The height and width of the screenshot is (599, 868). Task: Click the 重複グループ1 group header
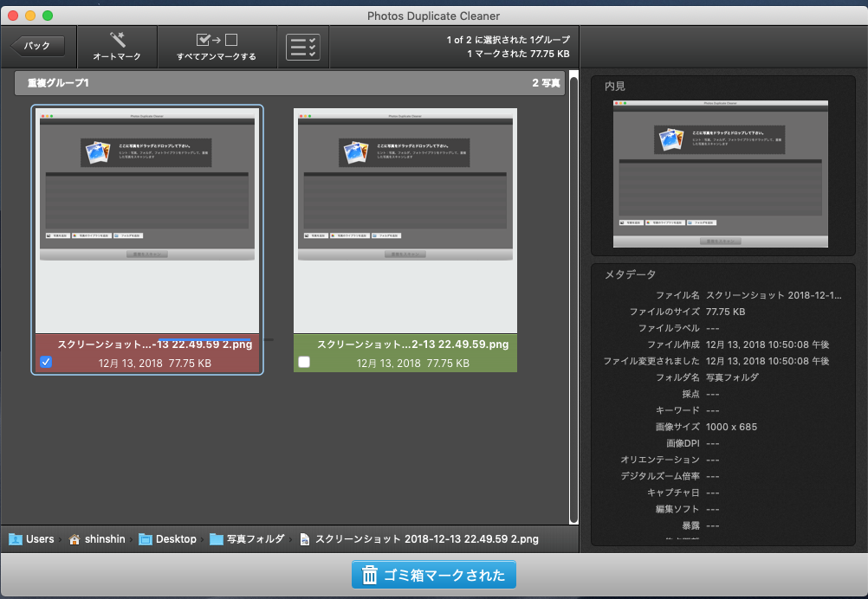(x=289, y=83)
